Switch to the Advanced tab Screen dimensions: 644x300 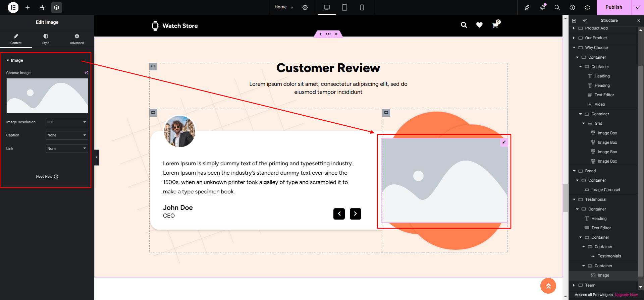pyautogui.click(x=77, y=39)
